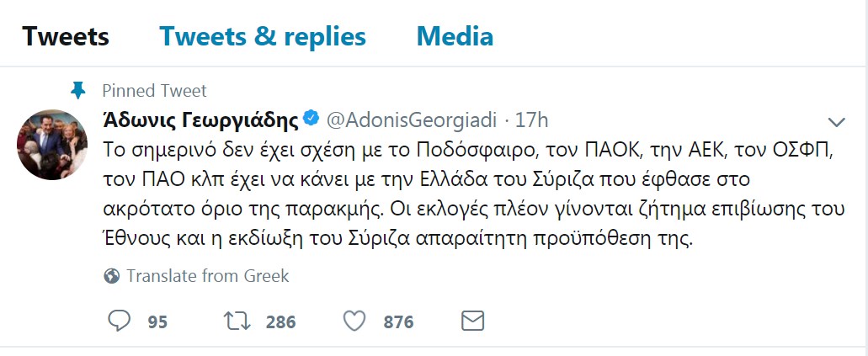Reply using the speech bubble icon
Screen dimensions: 868x356
click(x=118, y=321)
